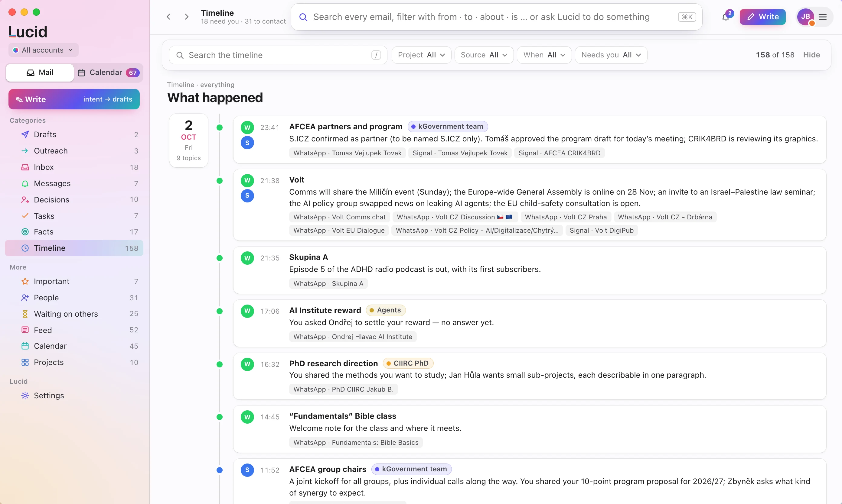
Task: Open JB profile avatar
Action: point(805,17)
